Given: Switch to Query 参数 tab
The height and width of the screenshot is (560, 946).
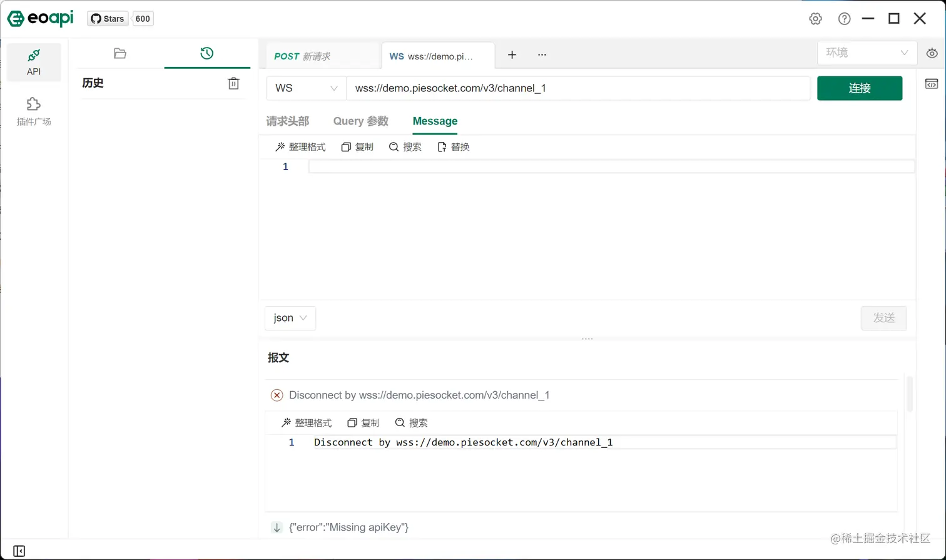Looking at the screenshot, I should click(361, 121).
